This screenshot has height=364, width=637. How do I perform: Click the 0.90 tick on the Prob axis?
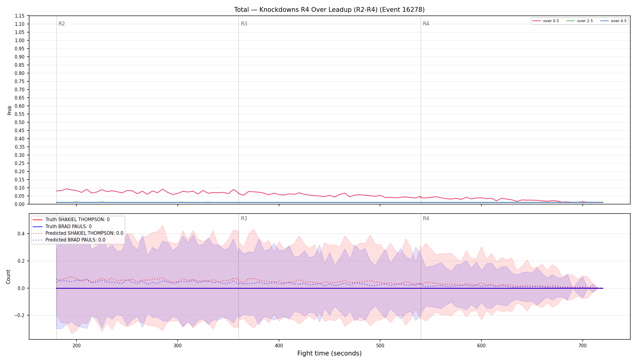(x=20, y=57)
